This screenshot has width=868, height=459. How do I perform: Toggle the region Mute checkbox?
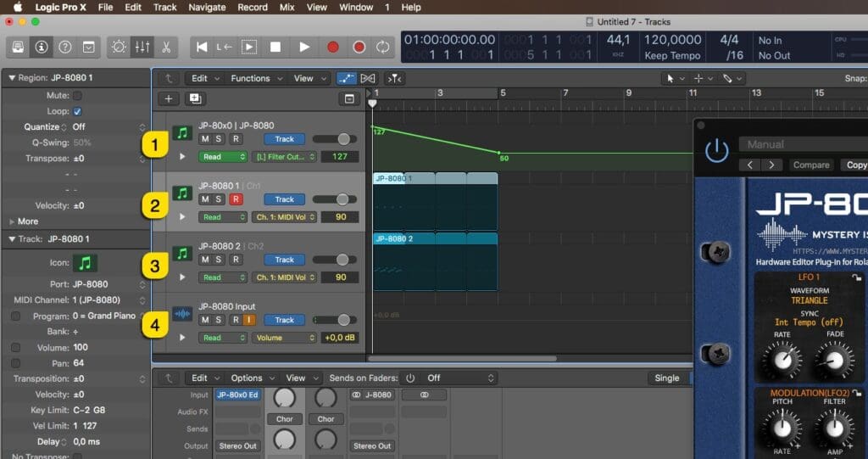point(77,95)
